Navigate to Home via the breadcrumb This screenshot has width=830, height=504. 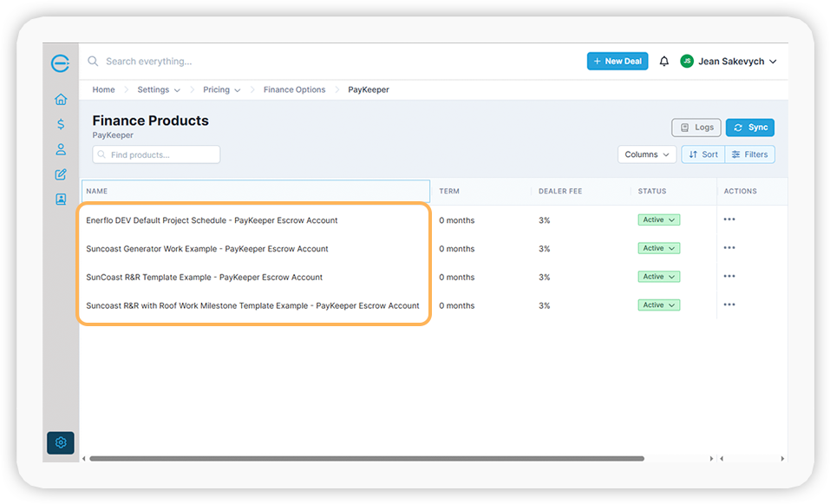(103, 89)
